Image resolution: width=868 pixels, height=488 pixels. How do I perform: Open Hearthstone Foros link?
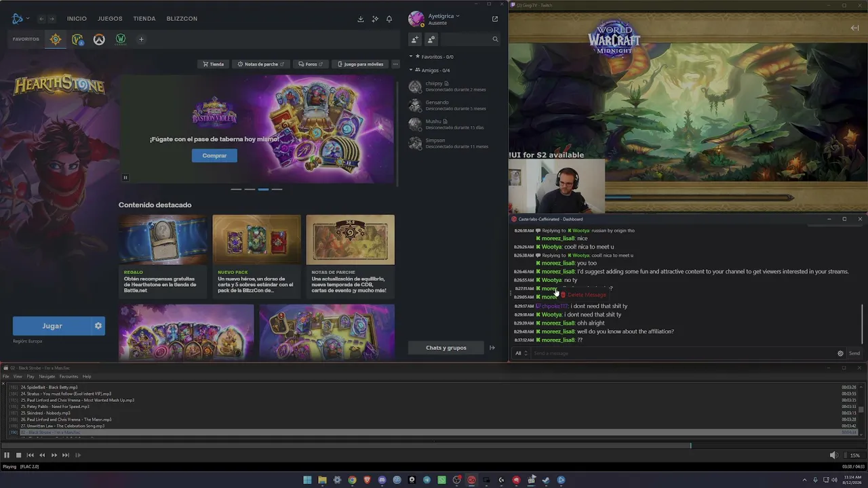[x=311, y=64]
